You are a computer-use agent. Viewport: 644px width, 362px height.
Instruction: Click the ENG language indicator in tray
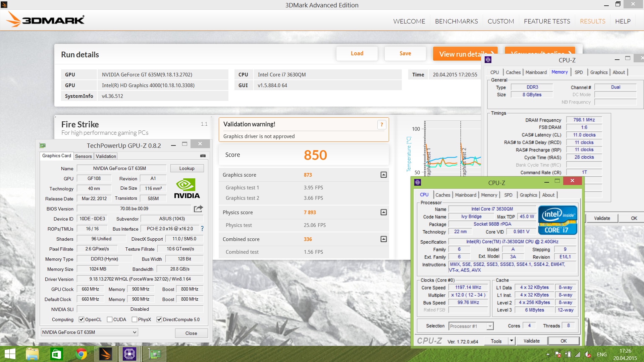[602, 354]
